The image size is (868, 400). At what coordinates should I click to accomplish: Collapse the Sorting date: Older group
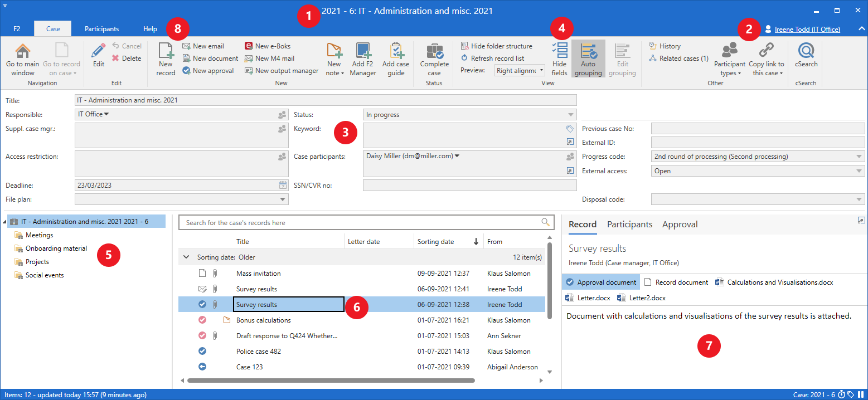[186, 257]
